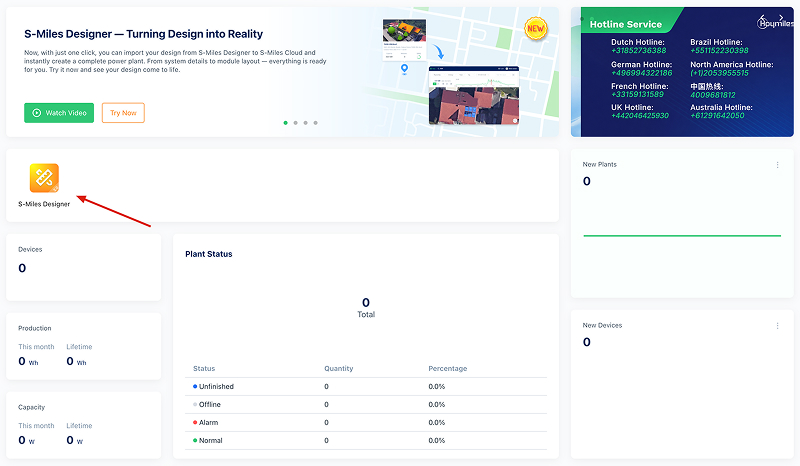Open New Plants card options menu
The height and width of the screenshot is (466, 800).
point(777,165)
